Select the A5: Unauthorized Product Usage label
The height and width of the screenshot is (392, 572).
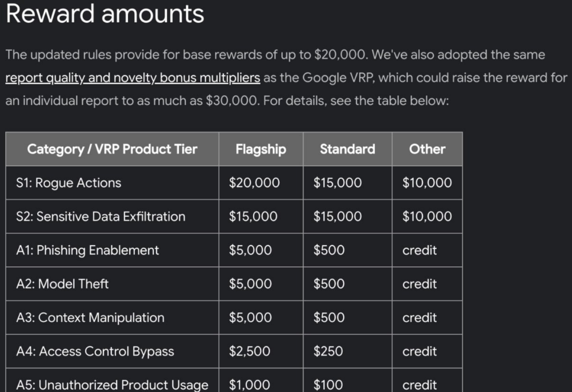point(112,385)
